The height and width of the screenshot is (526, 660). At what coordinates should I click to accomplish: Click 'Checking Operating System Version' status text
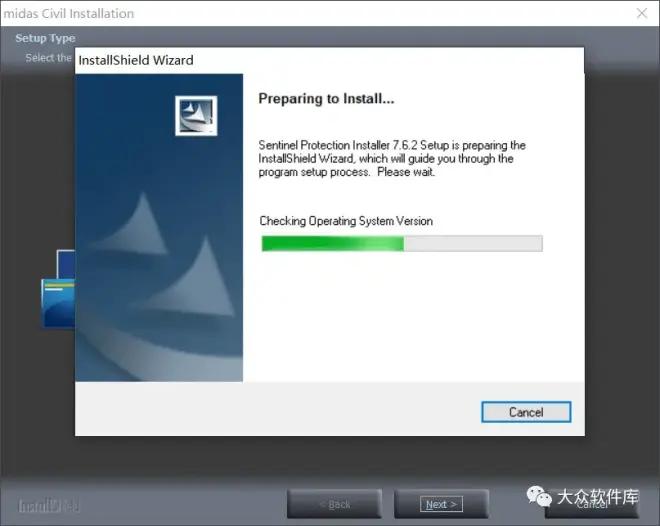coord(346,221)
